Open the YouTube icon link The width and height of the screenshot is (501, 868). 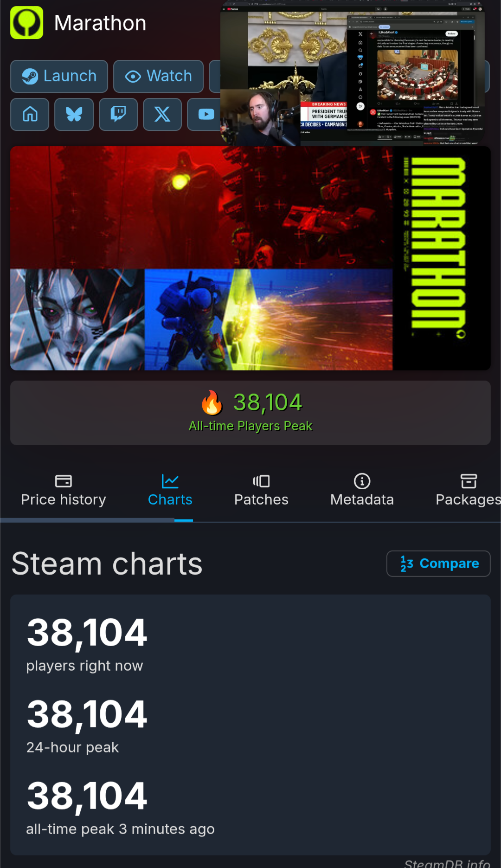point(204,114)
